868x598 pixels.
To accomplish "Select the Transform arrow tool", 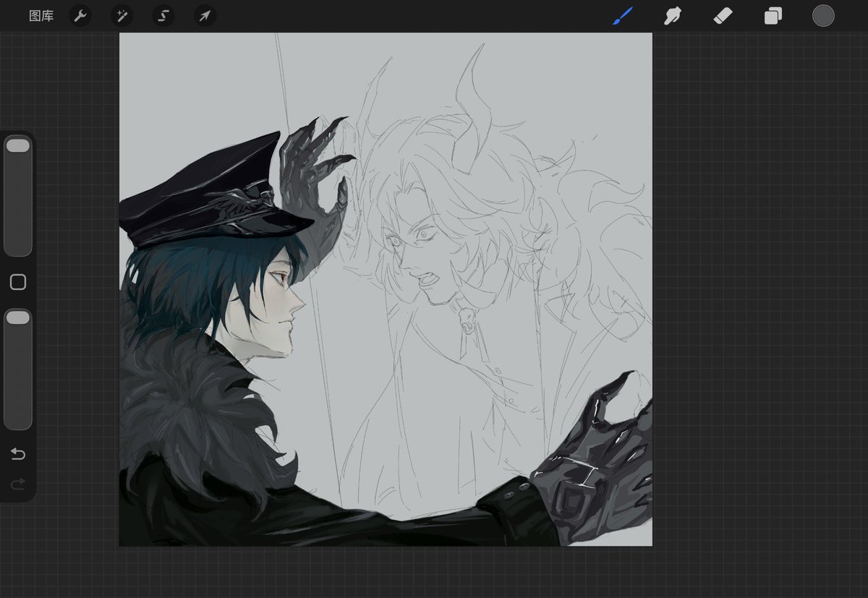I will [205, 16].
